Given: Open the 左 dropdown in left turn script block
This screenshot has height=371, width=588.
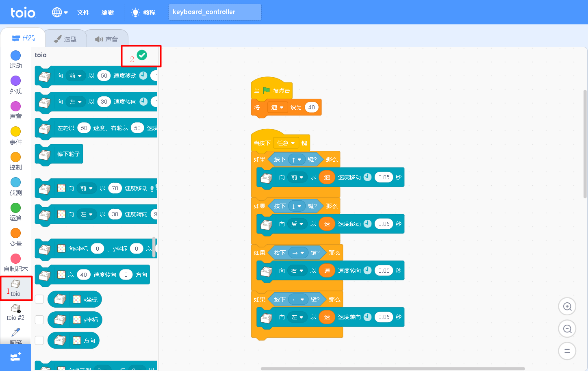Looking at the screenshot, I should pyautogui.click(x=297, y=317).
